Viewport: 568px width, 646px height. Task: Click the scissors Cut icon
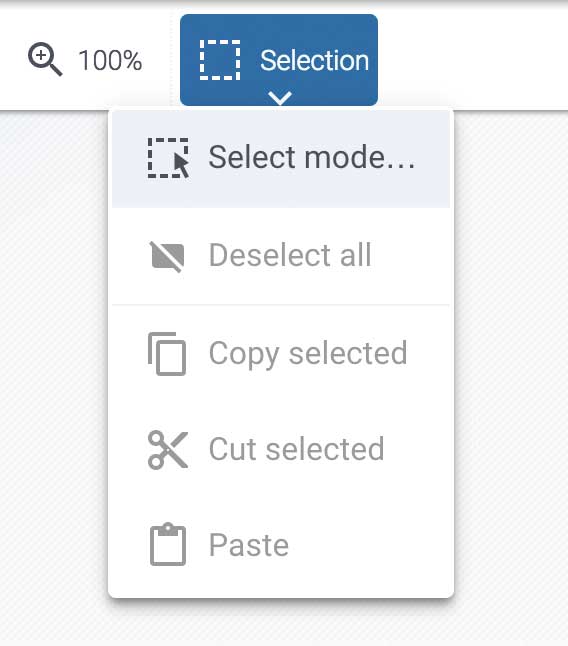[x=168, y=450]
